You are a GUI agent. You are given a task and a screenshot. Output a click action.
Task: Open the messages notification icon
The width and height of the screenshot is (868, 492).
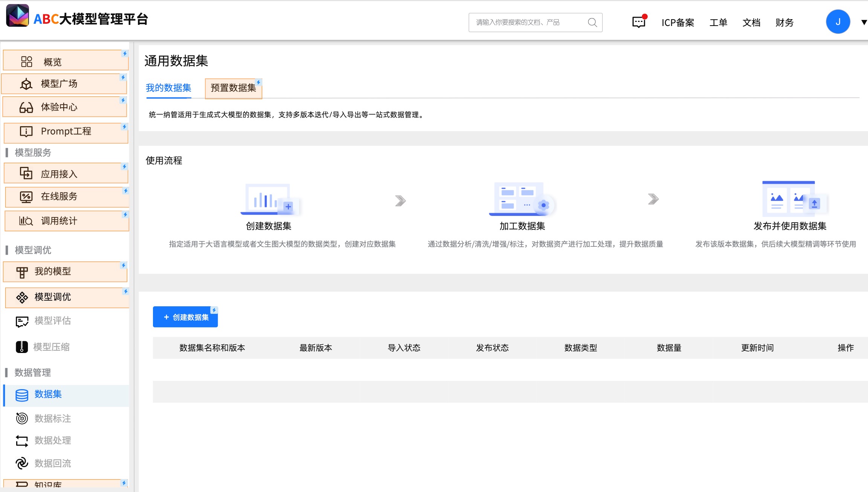[639, 22]
